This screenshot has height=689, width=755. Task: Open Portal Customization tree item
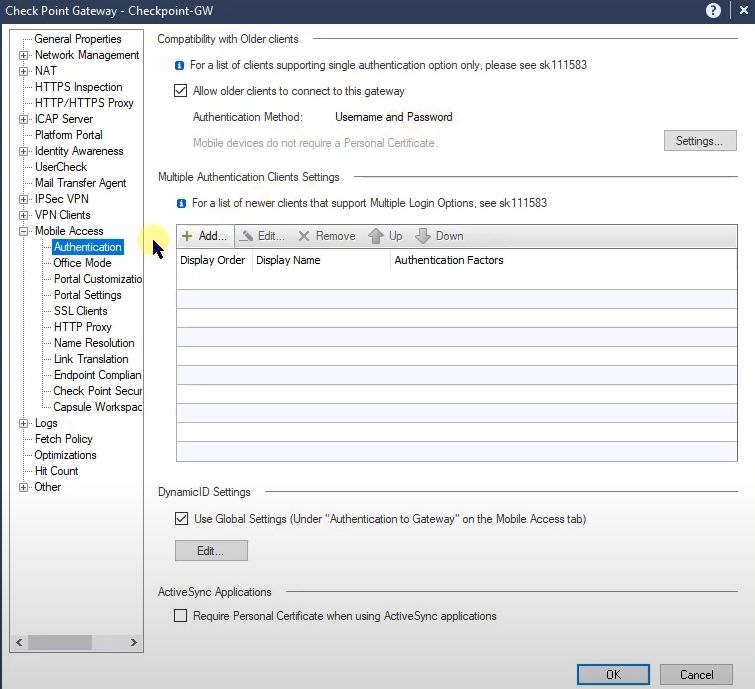[98, 279]
